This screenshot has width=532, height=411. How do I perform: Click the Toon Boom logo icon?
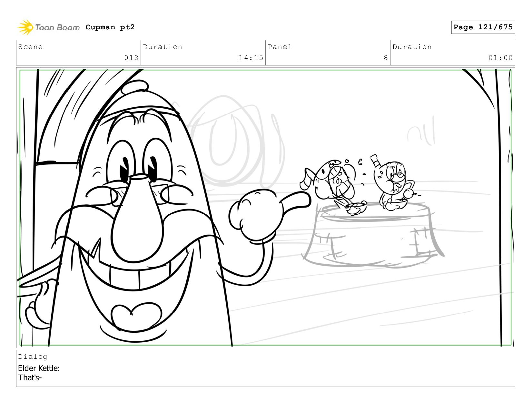point(25,27)
